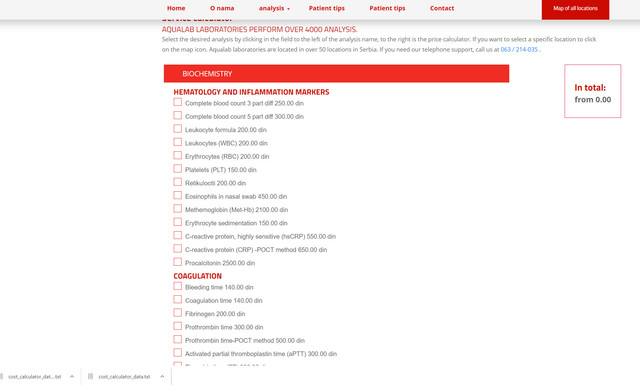Select Eosinophils in nasal swab checkbox
This screenshot has height=385, width=640.
[x=178, y=195]
